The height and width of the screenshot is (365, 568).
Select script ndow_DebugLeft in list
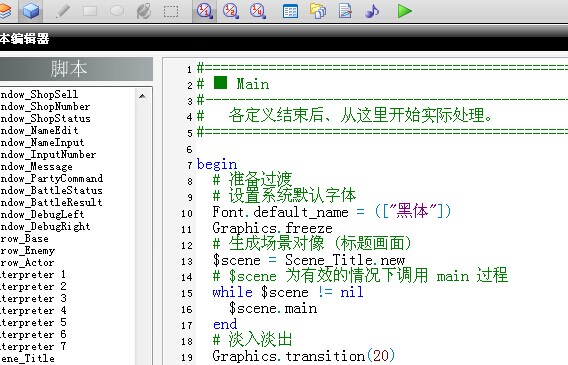(x=42, y=214)
